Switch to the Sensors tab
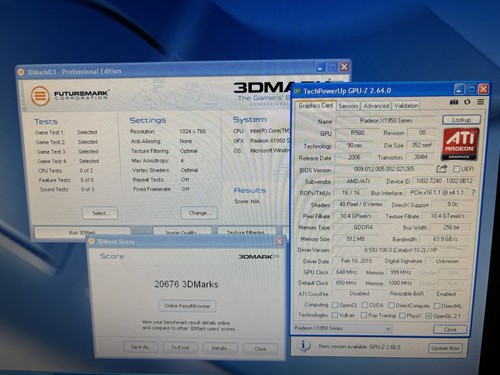 click(348, 106)
